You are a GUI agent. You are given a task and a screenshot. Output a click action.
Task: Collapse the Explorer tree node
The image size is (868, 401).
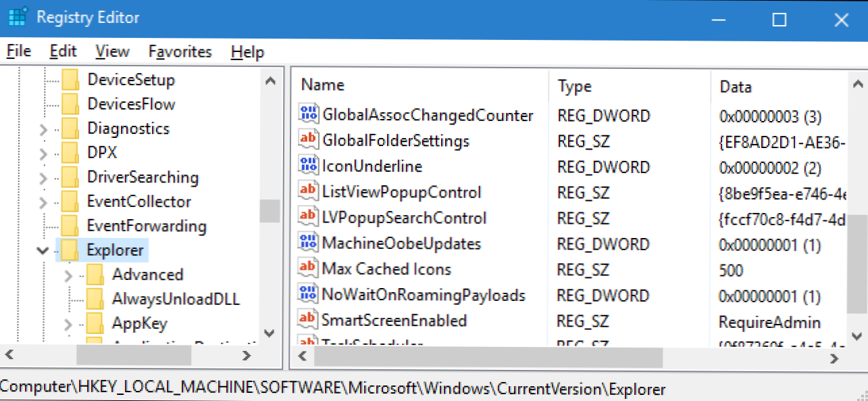(43, 251)
